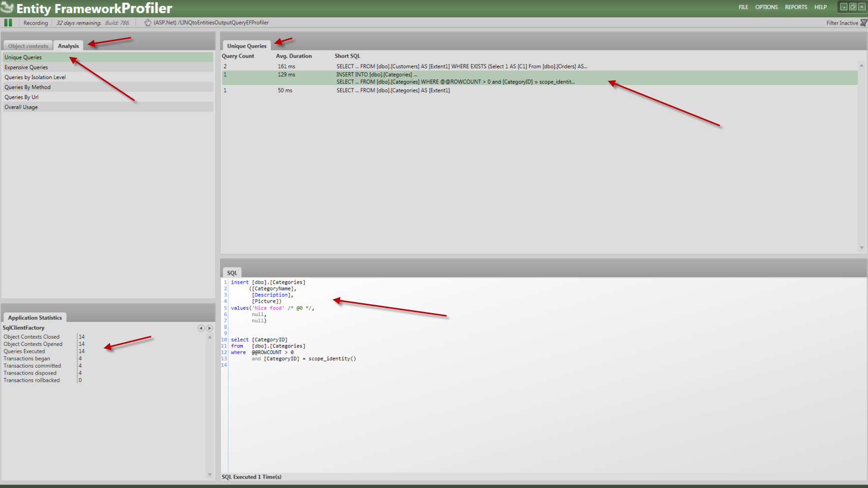This screenshot has height=488, width=868.
Task: Click the Object Contexts Opened statistic
Action: point(33,344)
